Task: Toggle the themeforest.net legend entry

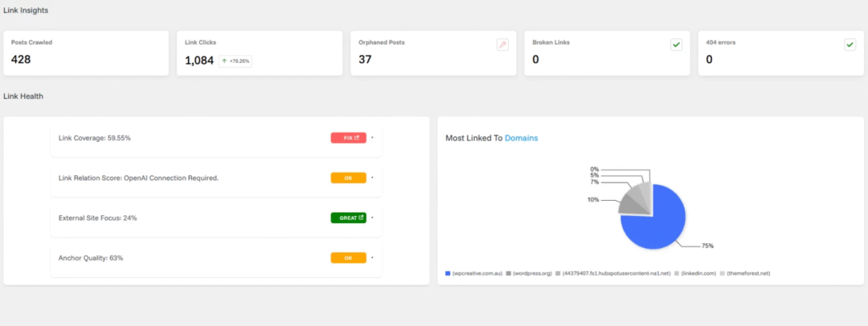Action: (748, 273)
